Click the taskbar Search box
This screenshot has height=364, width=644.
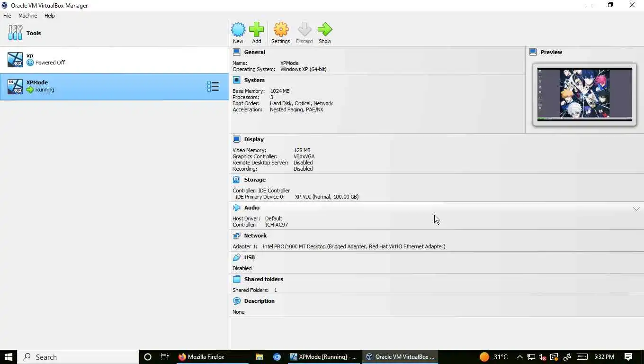click(78, 357)
